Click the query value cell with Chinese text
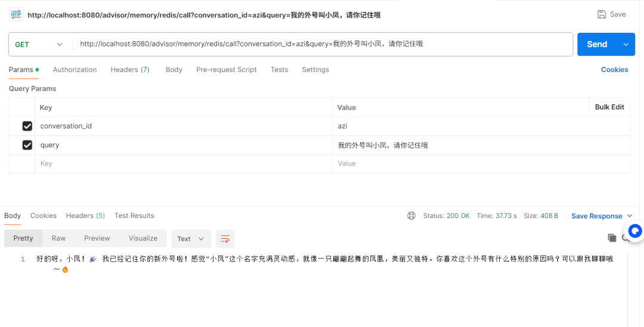644x327 pixels. click(481, 145)
